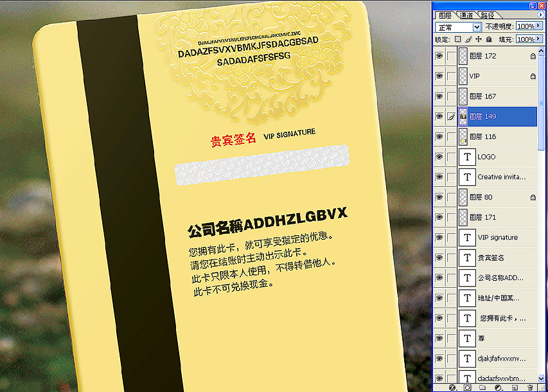Open the 不透明度 opacity slider arrow
The height and width of the screenshot is (392, 548).
point(538,26)
